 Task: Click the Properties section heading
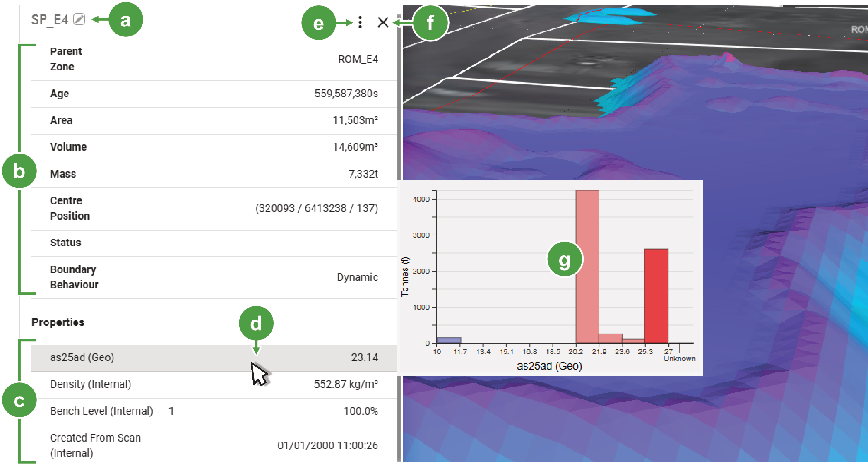58,322
